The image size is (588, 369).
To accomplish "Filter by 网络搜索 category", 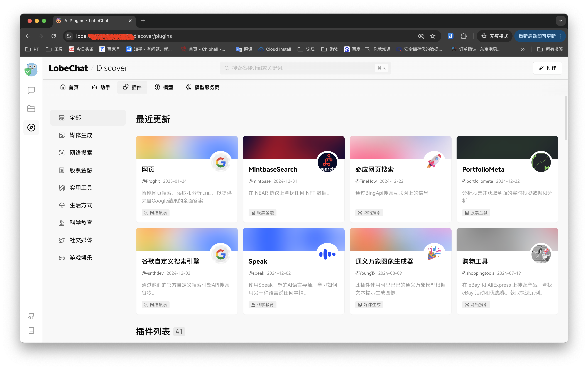I will pyautogui.click(x=88, y=153).
